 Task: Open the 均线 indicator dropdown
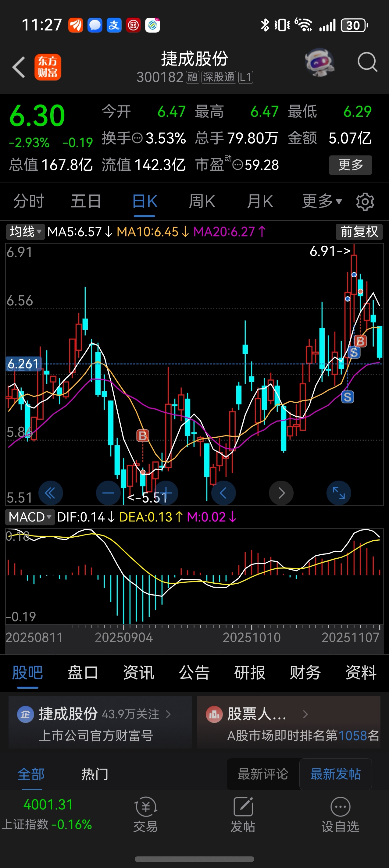click(x=25, y=232)
